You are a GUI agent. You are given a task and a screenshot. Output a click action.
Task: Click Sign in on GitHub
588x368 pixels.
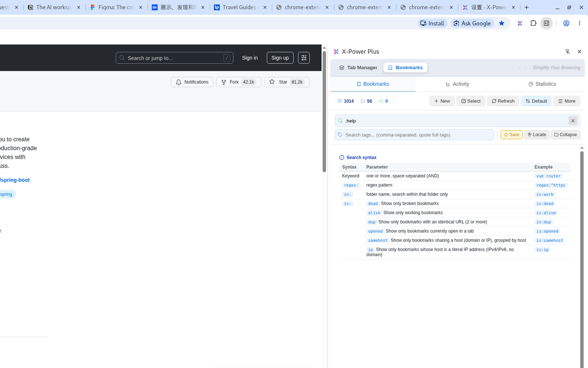(x=250, y=58)
